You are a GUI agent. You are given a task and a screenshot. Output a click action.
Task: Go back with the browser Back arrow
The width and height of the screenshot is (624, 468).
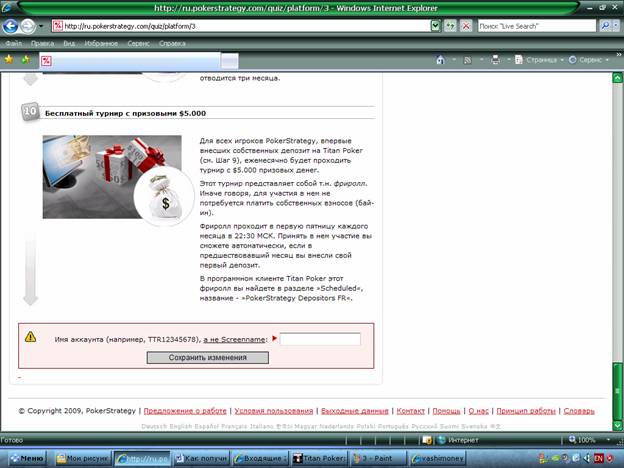coord(10,26)
